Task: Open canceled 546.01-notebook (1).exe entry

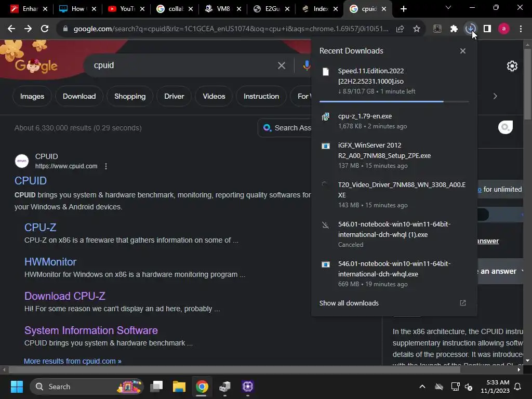Action: click(394, 234)
